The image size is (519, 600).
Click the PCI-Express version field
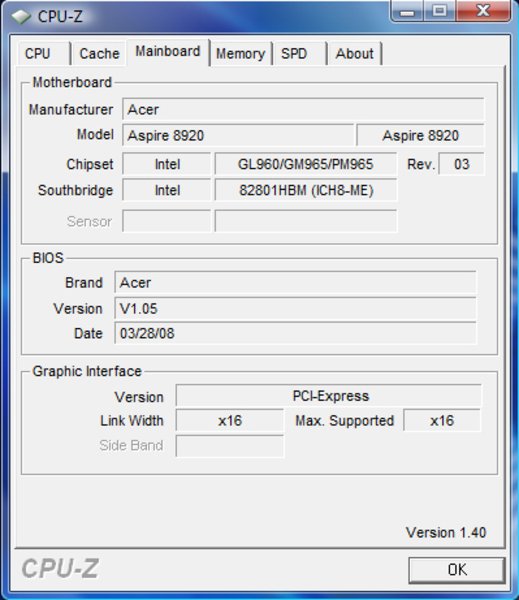click(x=329, y=396)
